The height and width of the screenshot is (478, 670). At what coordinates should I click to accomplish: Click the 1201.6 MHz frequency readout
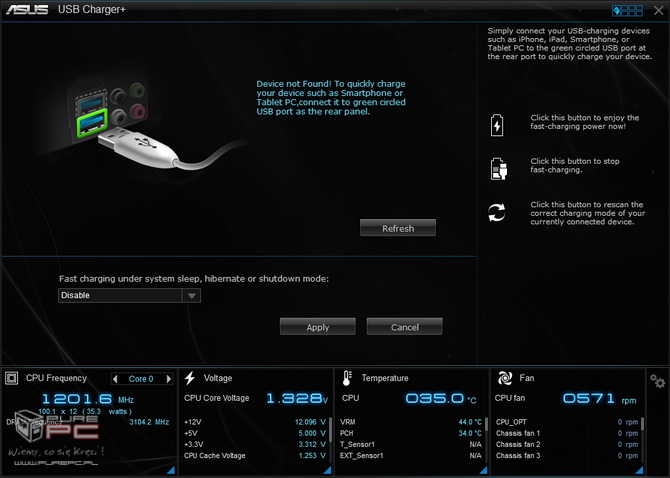(88, 399)
